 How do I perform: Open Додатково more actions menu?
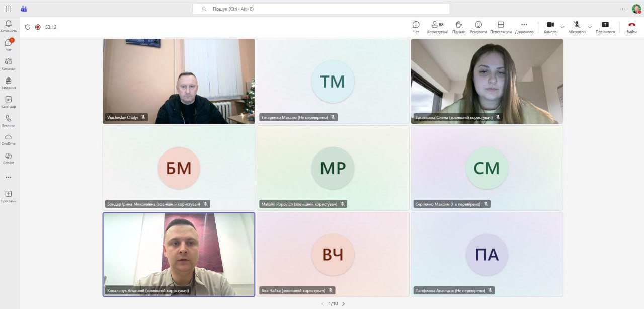(x=524, y=27)
